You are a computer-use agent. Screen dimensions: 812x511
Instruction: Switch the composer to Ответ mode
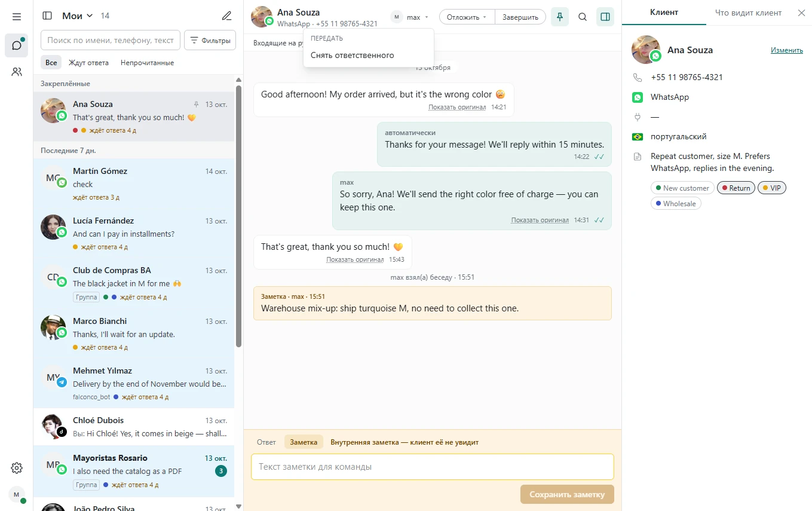coord(266,442)
